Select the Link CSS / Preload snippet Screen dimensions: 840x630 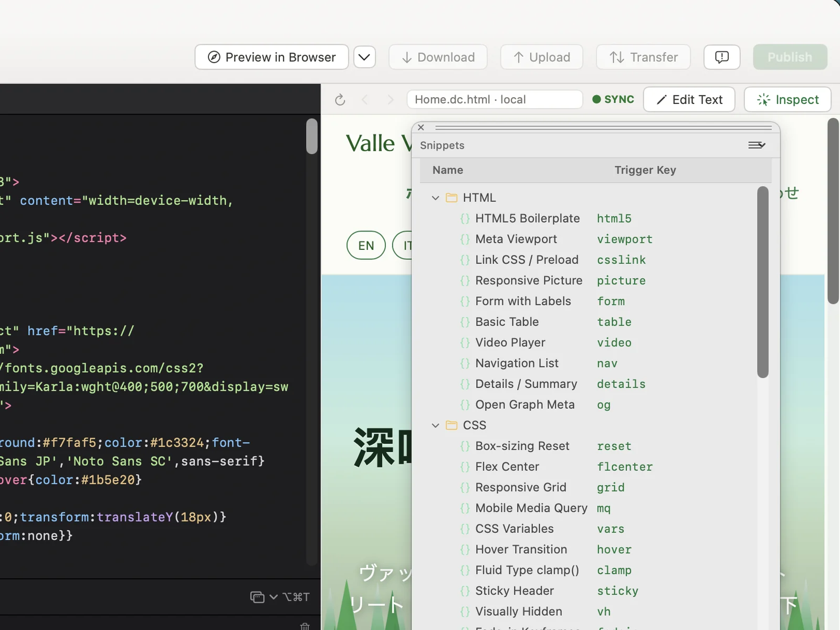coord(588,260)
